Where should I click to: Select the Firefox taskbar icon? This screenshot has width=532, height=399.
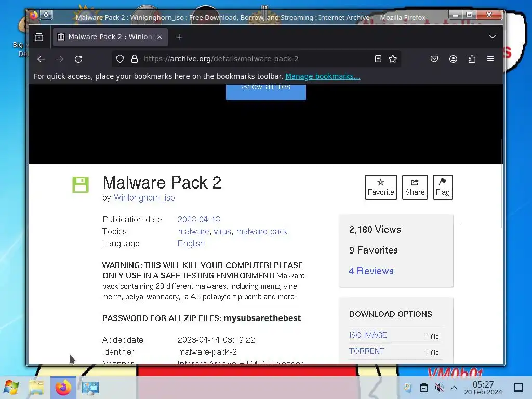(x=63, y=388)
